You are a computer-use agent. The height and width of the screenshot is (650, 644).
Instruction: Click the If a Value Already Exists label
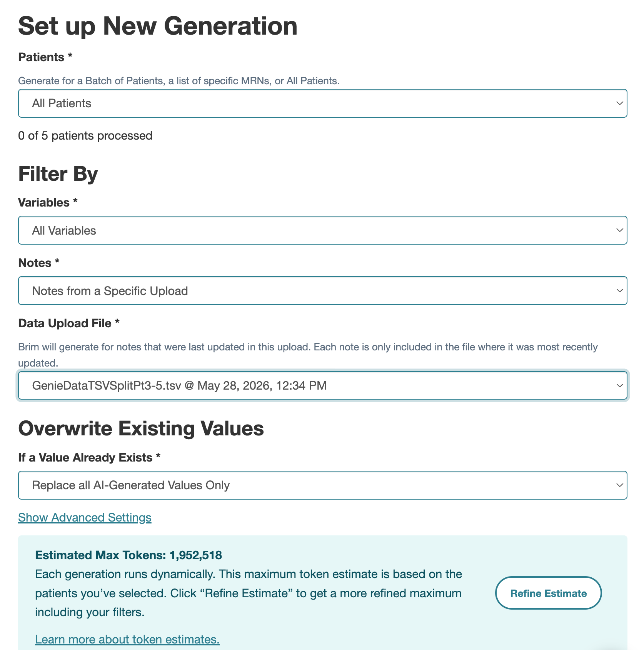pos(89,458)
